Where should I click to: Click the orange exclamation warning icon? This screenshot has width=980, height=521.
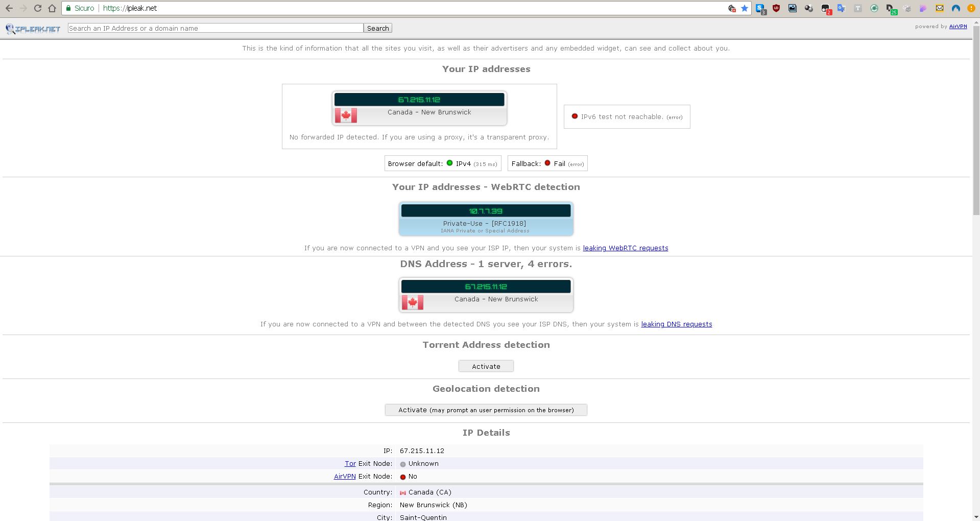[971, 8]
